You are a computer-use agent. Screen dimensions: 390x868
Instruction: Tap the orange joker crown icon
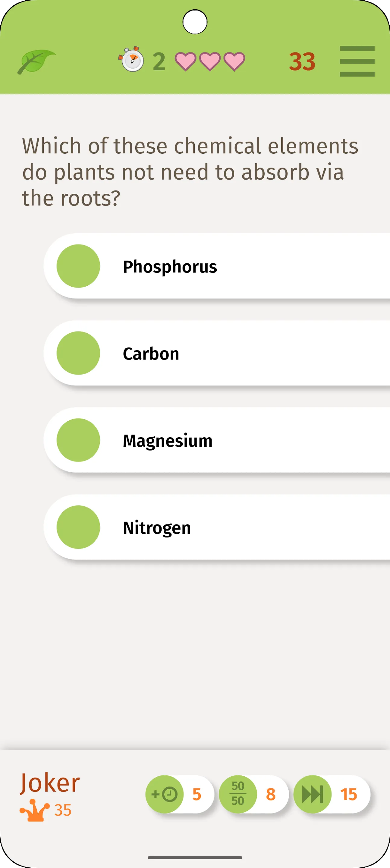click(34, 810)
